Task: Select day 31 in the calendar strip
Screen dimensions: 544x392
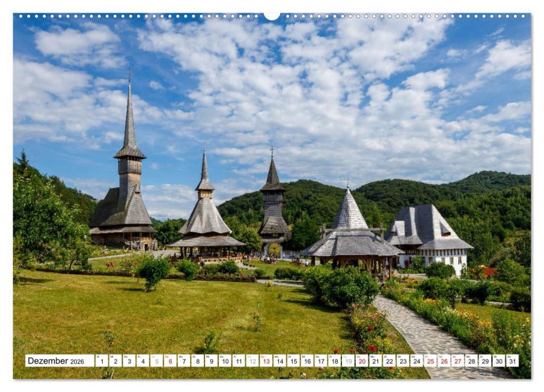Action: click(513, 361)
